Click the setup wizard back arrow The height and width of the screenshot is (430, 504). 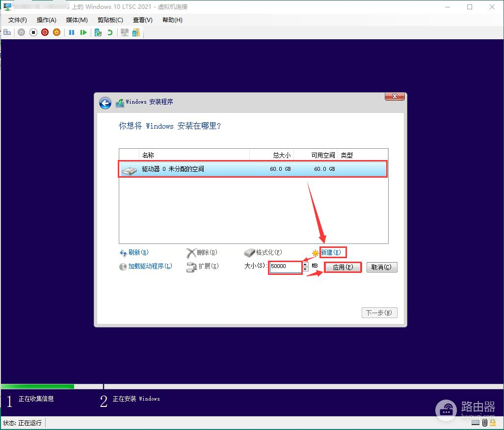105,103
